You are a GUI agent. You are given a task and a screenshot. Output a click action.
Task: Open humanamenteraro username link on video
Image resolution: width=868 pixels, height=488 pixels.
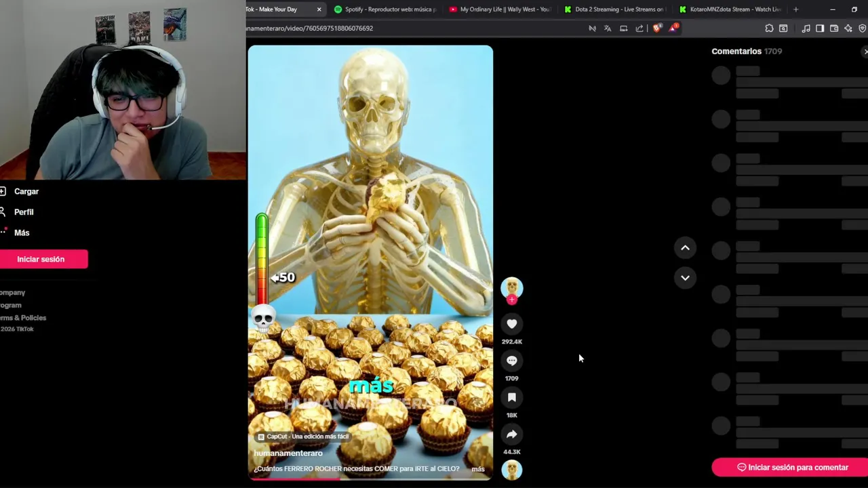pos(288,453)
